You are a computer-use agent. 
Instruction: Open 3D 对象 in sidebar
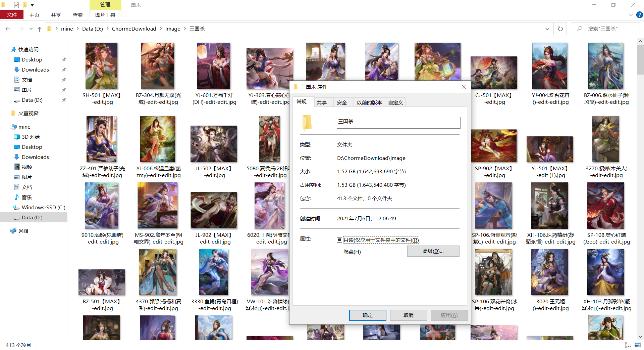pyautogui.click(x=31, y=137)
